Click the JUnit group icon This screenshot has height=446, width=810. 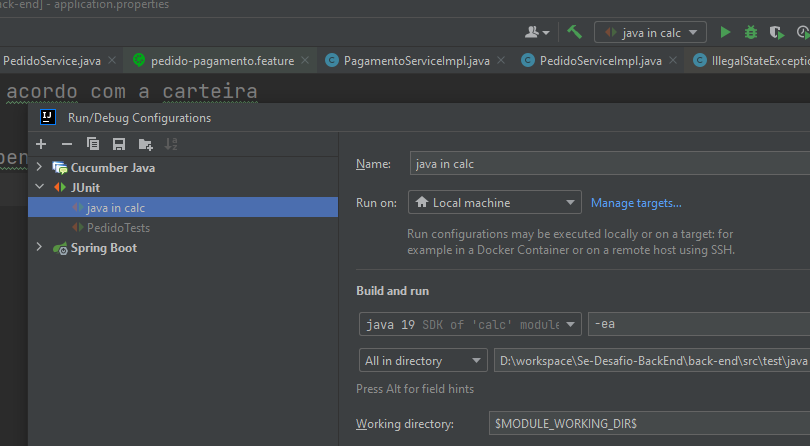60,188
